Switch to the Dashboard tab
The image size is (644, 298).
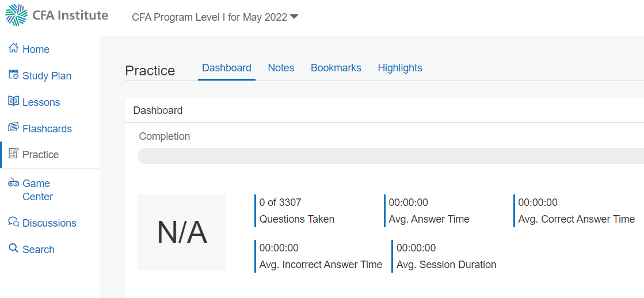point(227,68)
